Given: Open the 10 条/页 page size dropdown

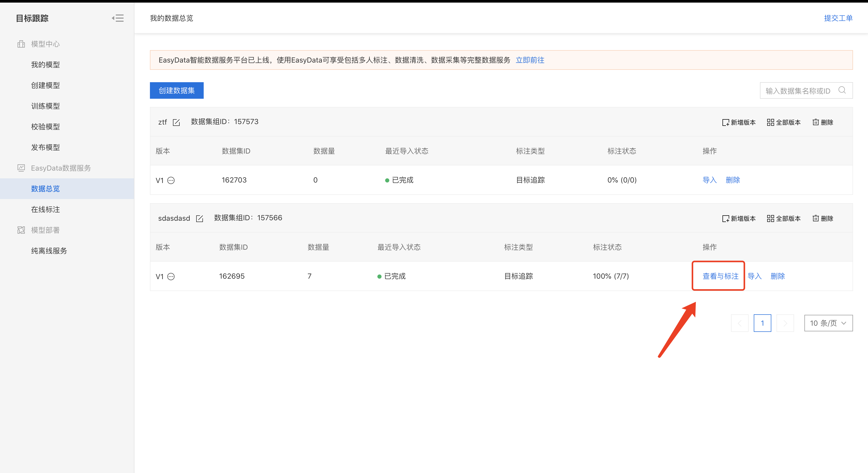Looking at the screenshot, I should tap(828, 323).
